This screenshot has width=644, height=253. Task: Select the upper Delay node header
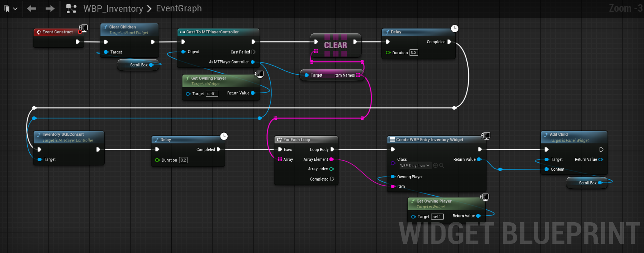click(418, 32)
